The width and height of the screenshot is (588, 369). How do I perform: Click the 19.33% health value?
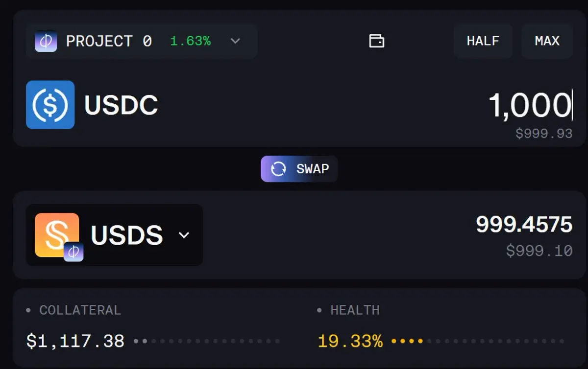[350, 341]
